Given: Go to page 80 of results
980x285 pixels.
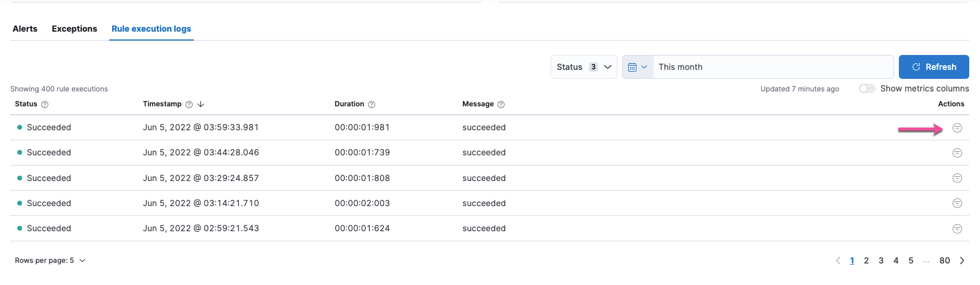Looking at the screenshot, I should (x=944, y=261).
